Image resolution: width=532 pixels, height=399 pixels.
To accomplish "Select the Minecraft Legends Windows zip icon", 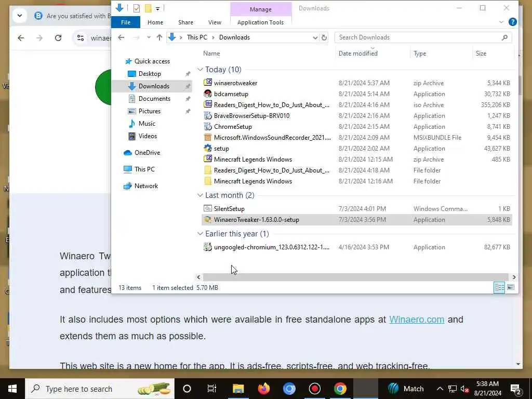I will point(208,159).
